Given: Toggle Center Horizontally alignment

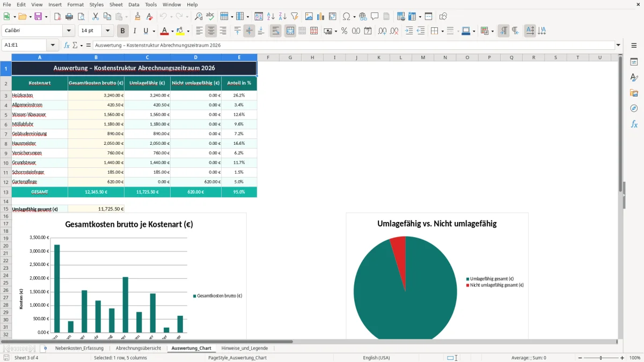Looking at the screenshot, I should click(211, 31).
